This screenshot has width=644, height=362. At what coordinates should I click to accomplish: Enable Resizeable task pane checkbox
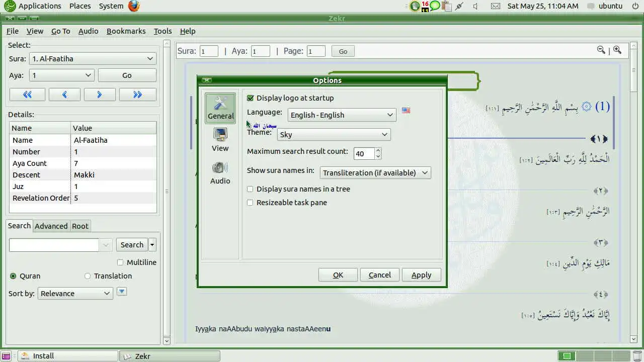250,203
